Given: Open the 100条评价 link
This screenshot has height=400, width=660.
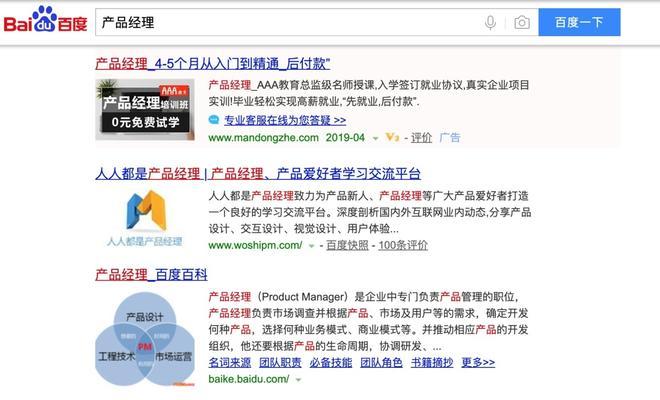Looking at the screenshot, I should click(403, 245).
